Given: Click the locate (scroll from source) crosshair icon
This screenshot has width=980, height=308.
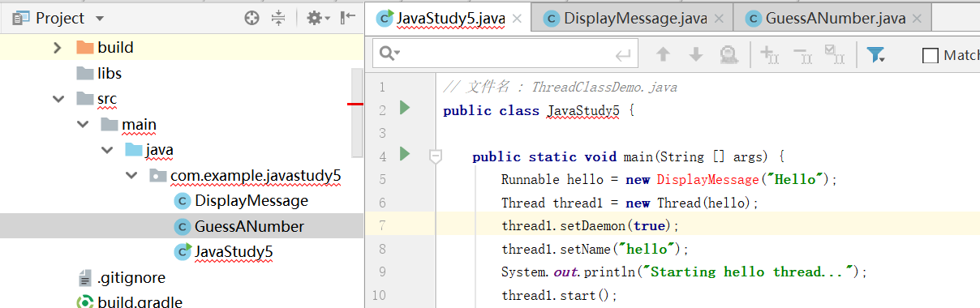Looking at the screenshot, I should pos(252,17).
